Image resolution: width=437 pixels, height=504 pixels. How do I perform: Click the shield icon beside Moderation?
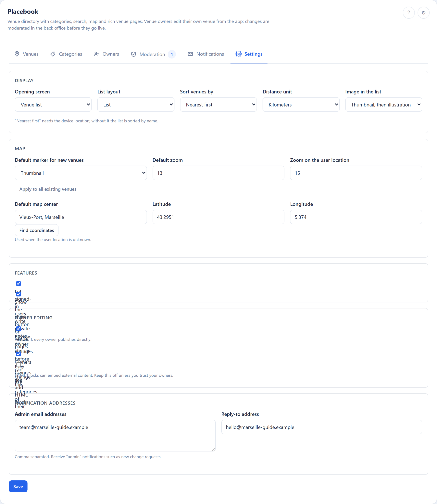133,54
